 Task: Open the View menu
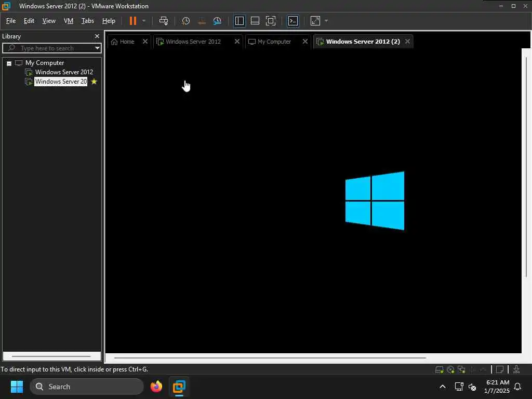[x=49, y=21]
